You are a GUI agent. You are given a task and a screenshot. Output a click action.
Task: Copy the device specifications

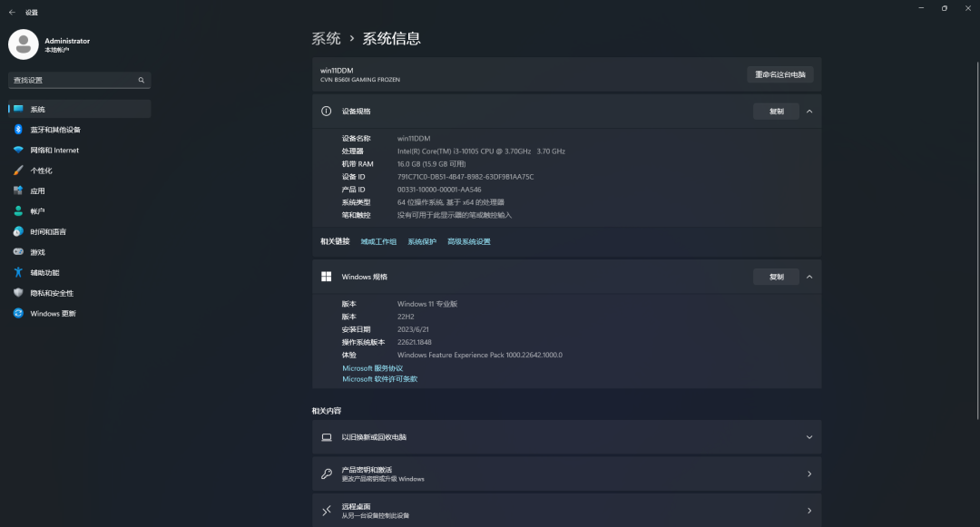[776, 112]
